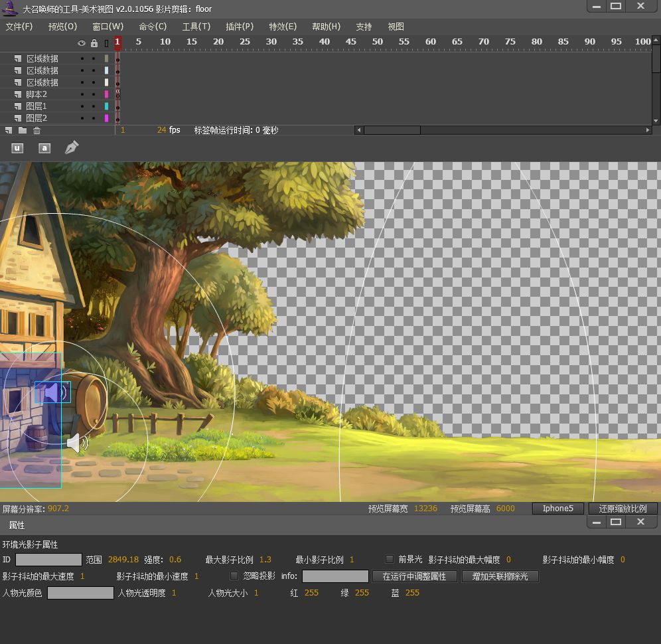This screenshot has height=644, width=661.
Task: Click the 强度 value 0.6
Action: pyautogui.click(x=175, y=559)
